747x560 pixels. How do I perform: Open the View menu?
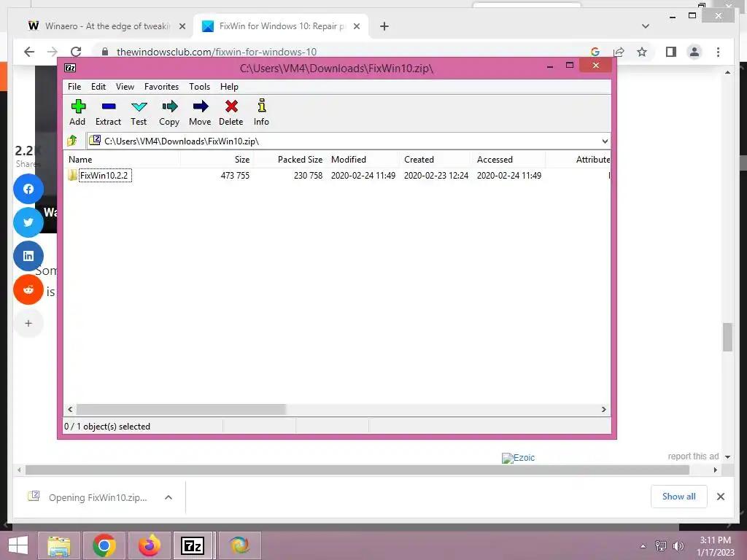pyautogui.click(x=125, y=87)
